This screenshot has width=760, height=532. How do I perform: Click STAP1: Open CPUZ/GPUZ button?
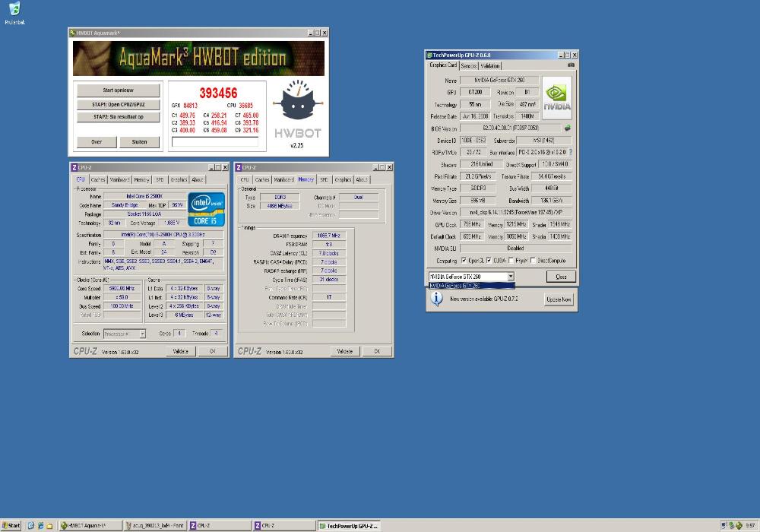coord(119,105)
